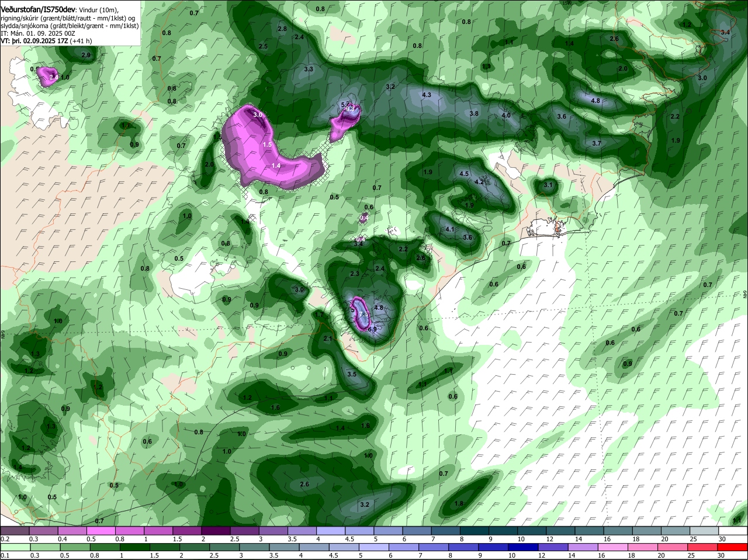Click the map precipitation value 1.8
The height and width of the screenshot is (560, 748).
[x=459, y=503]
